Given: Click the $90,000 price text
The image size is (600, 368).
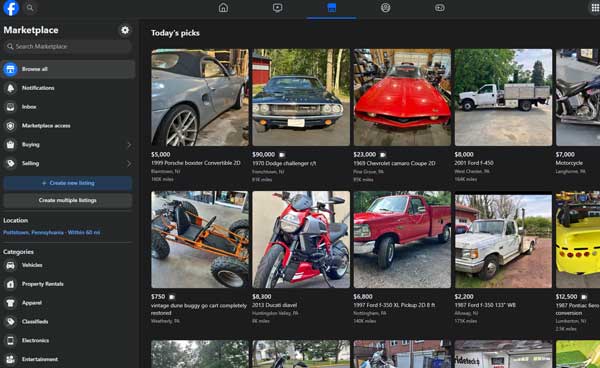Looking at the screenshot, I should [263, 155].
